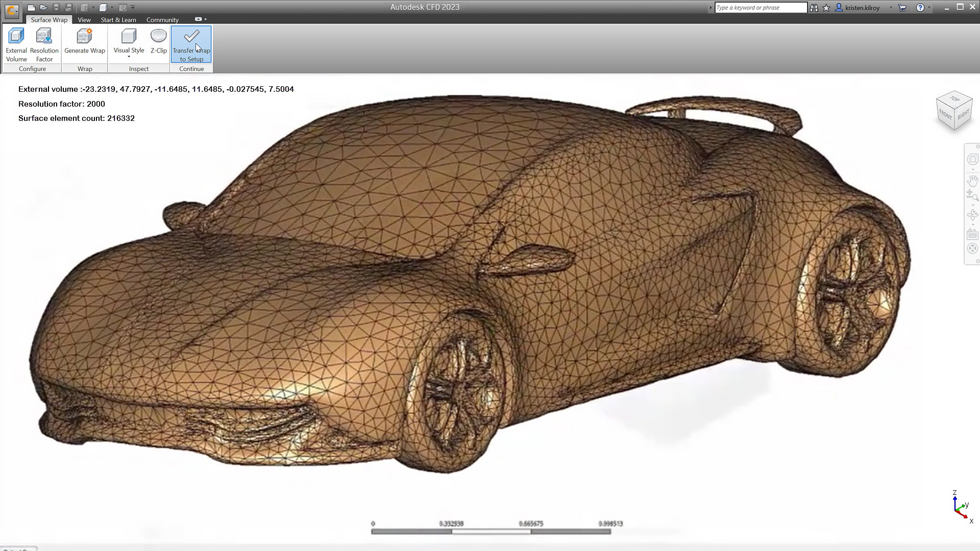This screenshot has width=980, height=551.
Task: Open the quick access toolbar customize arrow
Action: pos(133,7)
